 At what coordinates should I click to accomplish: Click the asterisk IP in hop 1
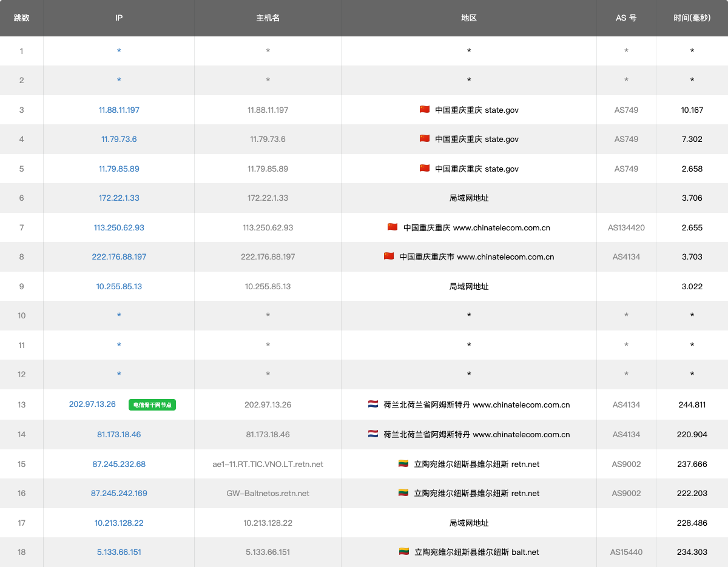119,52
